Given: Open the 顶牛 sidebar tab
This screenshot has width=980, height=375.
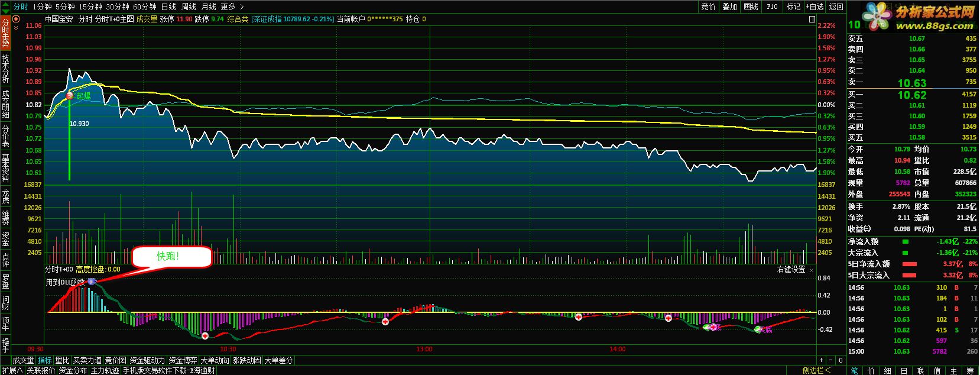Looking at the screenshot, I should pos(5,324).
